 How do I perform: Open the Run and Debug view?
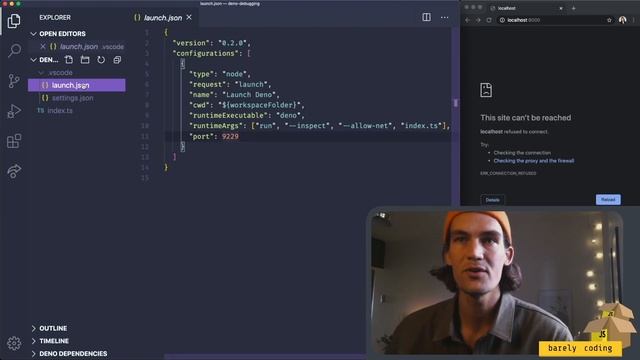14,111
